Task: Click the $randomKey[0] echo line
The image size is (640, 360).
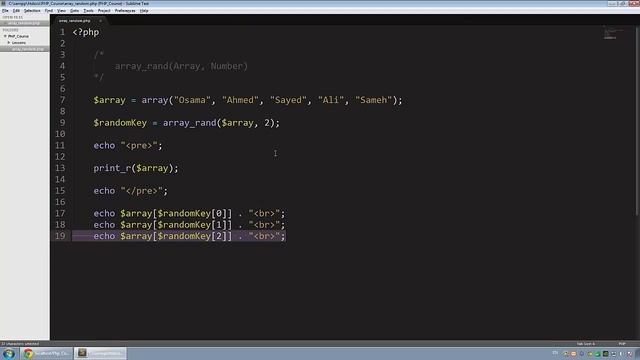Action: coord(189,213)
